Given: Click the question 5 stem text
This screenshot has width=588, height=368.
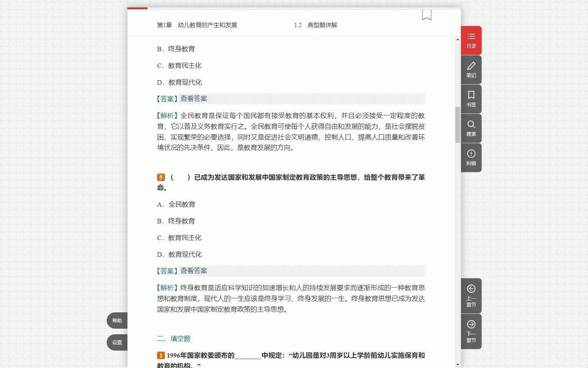Looking at the screenshot, I should [x=291, y=183].
